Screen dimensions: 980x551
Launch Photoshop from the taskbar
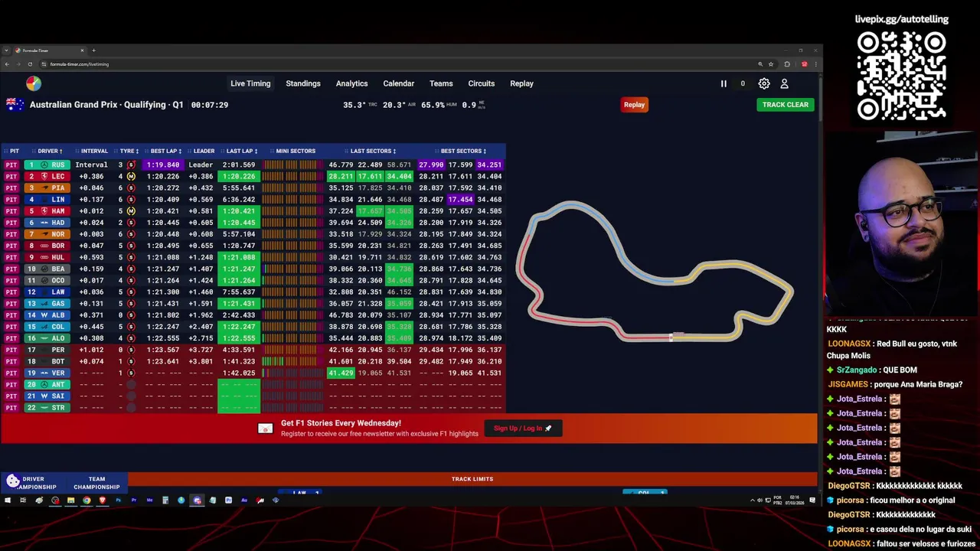[118, 500]
